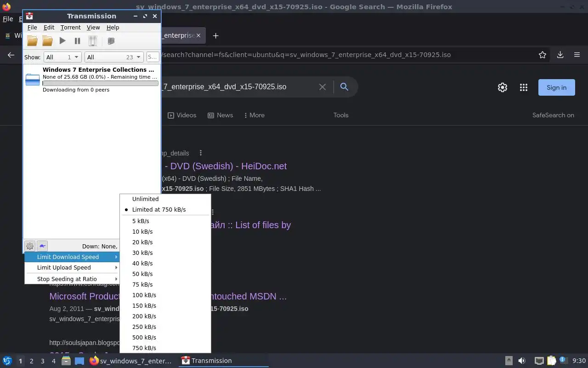Viewport: 588px width, 368px height.
Task: Choose 500 kB/s speed limit
Action: [x=165, y=338]
